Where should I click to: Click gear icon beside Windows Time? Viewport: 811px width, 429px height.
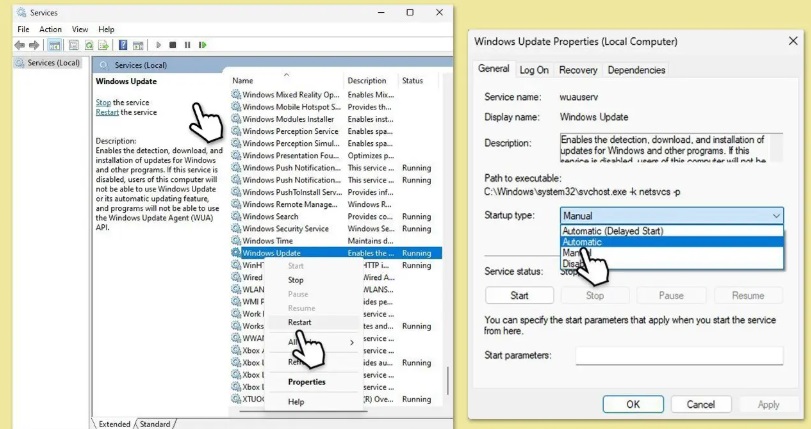236,241
